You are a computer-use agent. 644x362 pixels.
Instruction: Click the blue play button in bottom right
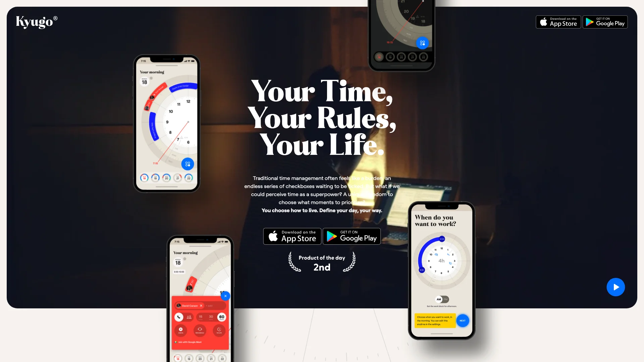pyautogui.click(x=616, y=287)
